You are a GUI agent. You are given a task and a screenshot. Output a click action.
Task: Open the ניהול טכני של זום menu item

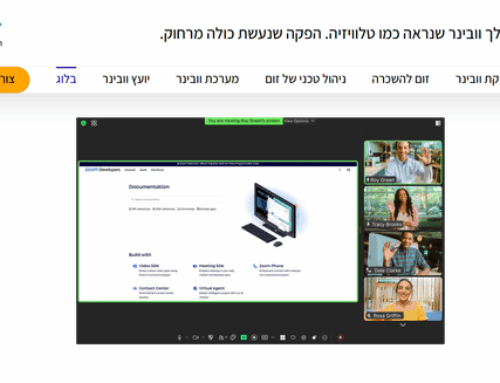tap(305, 79)
